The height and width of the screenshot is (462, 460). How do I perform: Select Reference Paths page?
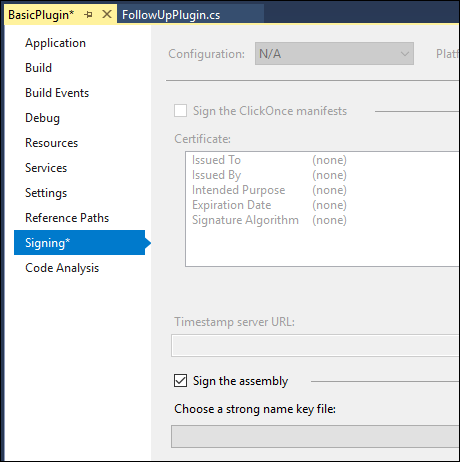67,218
